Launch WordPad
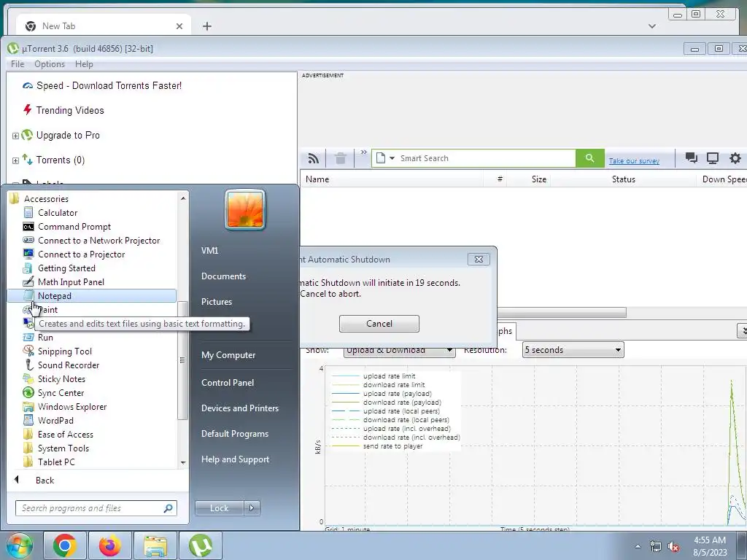Image resolution: width=747 pixels, height=560 pixels. [55, 420]
